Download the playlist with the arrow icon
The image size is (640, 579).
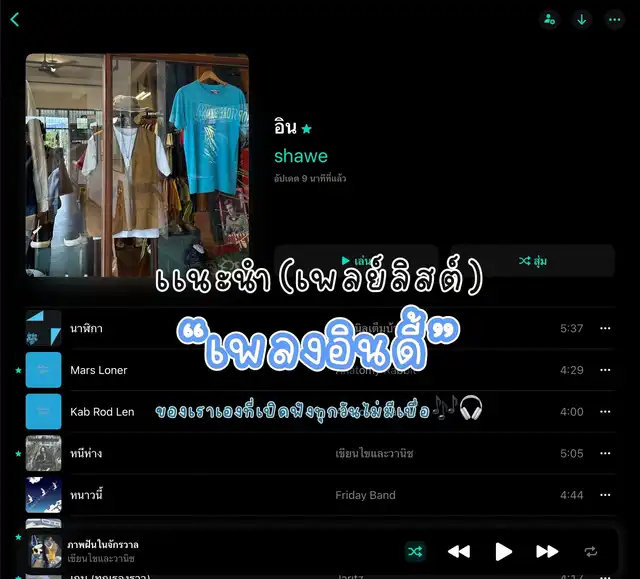pyautogui.click(x=581, y=19)
